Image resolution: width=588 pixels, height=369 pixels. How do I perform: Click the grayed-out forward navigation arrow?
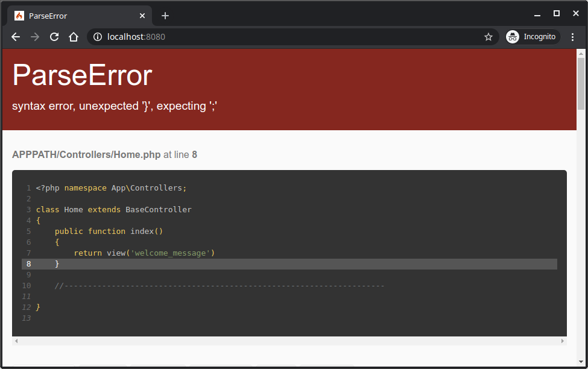pyautogui.click(x=34, y=37)
